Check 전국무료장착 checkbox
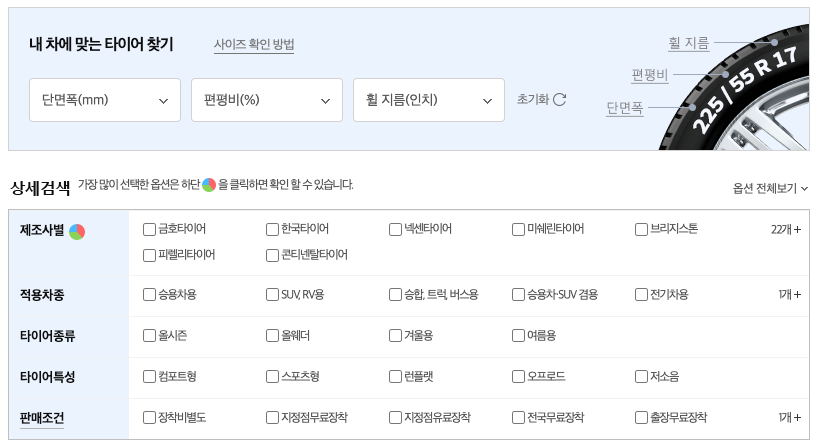The width and height of the screenshot is (815, 446). [518, 418]
